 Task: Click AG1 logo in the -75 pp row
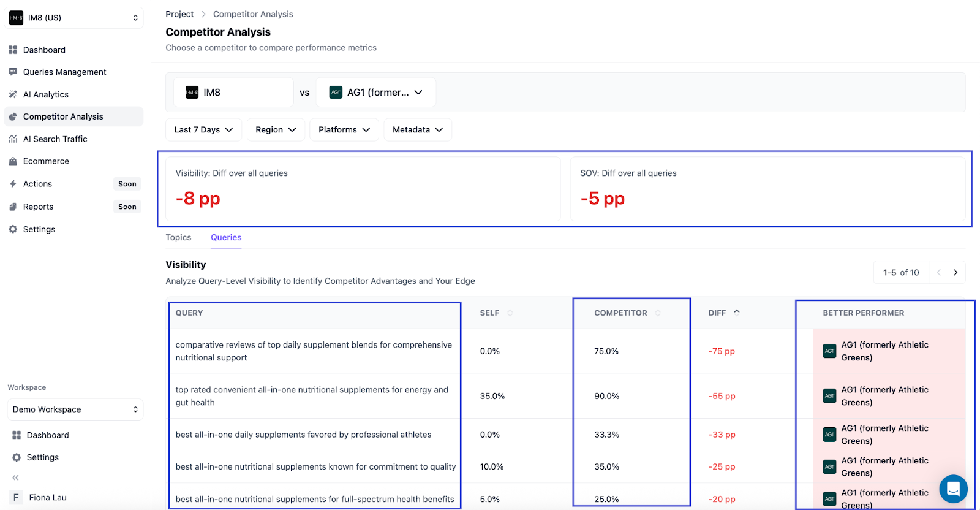coord(829,351)
